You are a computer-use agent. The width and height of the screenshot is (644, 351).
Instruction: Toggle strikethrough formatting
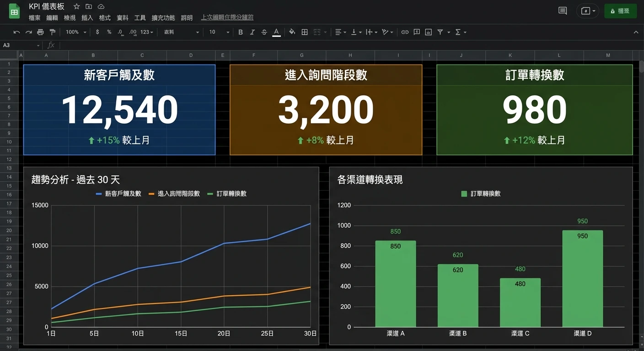[x=264, y=32]
